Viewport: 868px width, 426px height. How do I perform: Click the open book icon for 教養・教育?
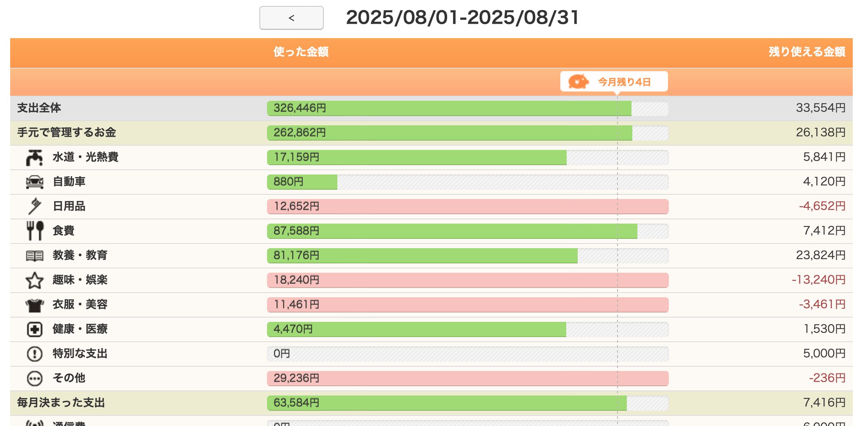pos(34,256)
